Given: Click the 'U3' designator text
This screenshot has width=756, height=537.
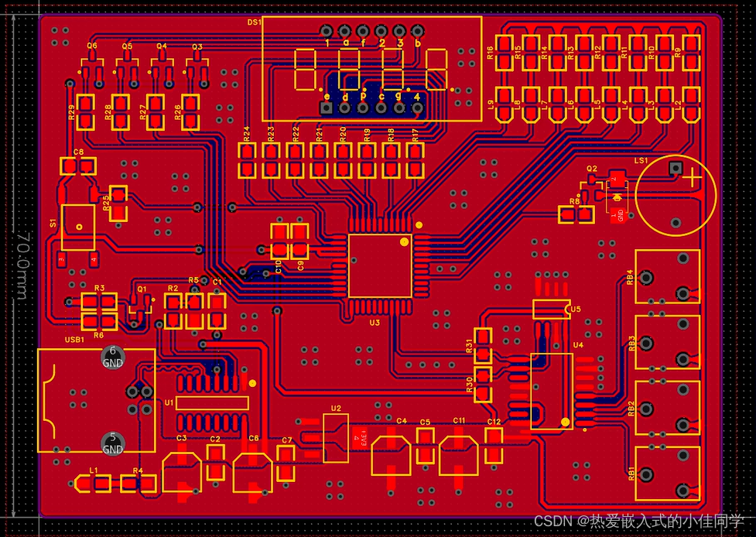Looking at the screenshot, I should tap(375, 323).
